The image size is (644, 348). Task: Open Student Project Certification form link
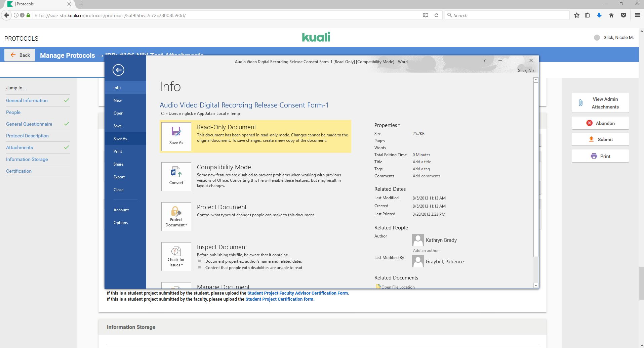(x=280, y=299)
